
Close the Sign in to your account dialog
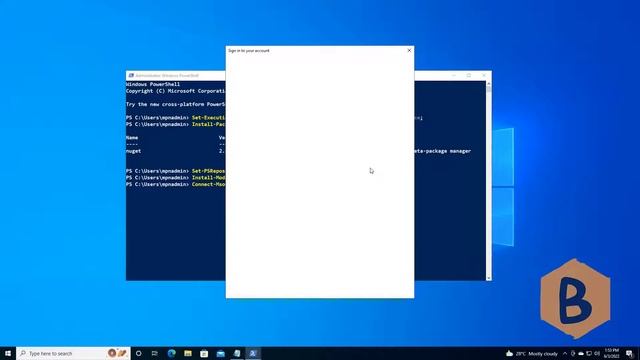click(x=409, y=51)
